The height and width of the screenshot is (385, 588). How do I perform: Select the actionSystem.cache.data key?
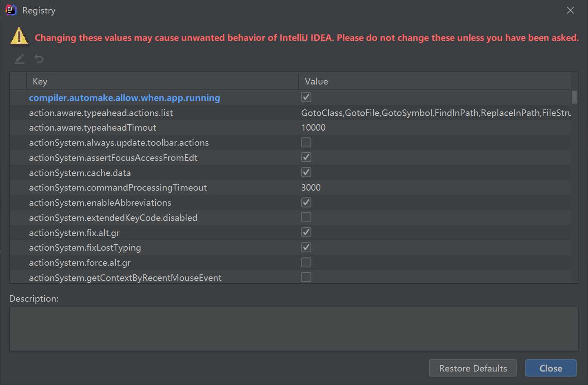[80, 173]
